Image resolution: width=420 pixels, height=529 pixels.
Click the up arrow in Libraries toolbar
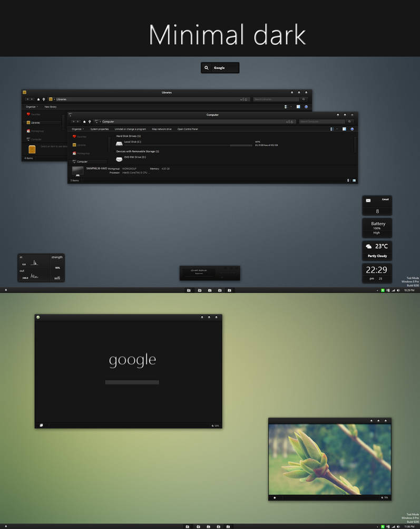44,99
